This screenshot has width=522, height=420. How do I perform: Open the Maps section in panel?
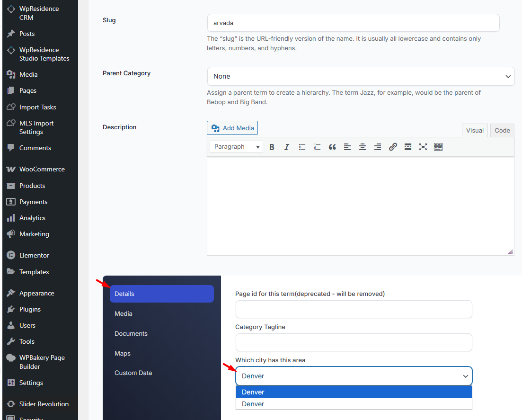point(123,353)
